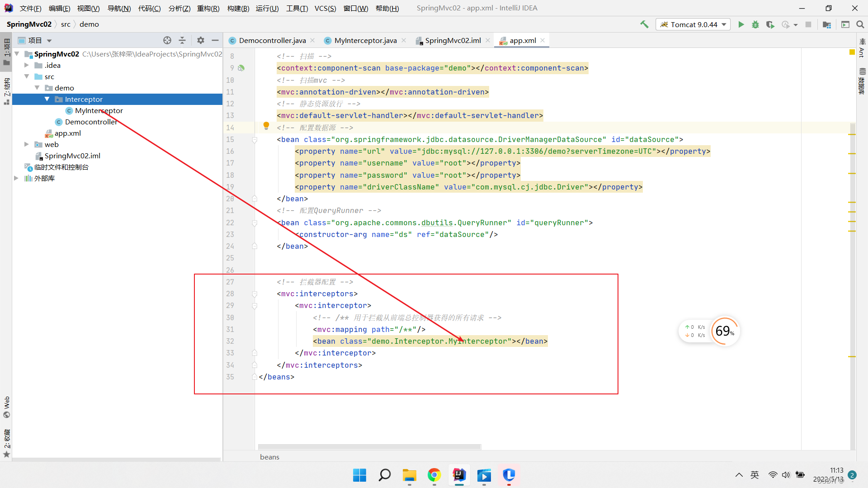
Task: Hide the project tool window with minus icon
Action: [215, 40]
